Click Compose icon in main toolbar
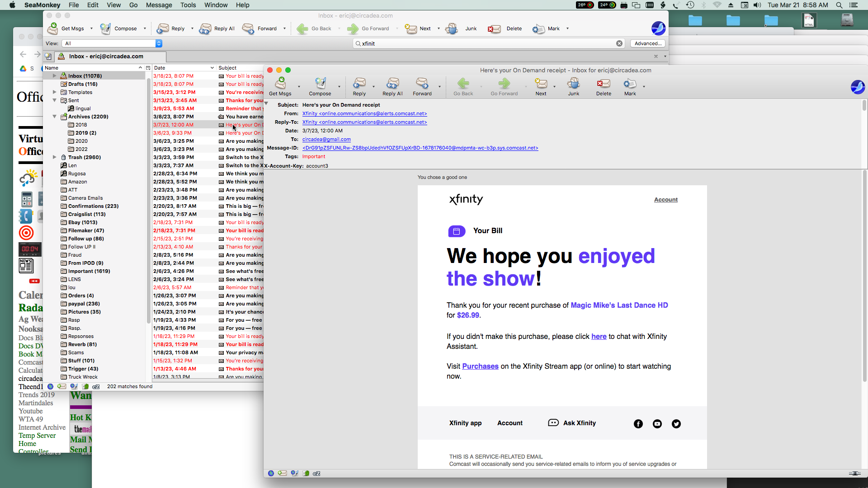 (x=105, y=28)
